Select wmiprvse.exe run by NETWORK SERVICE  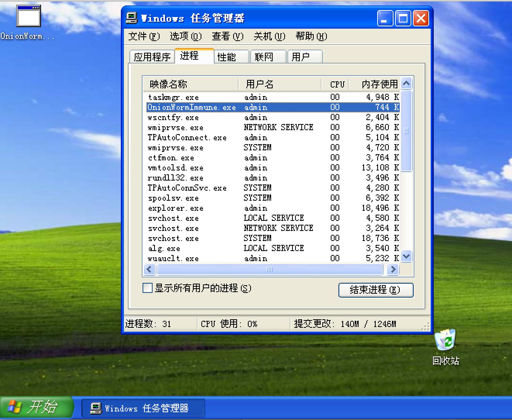[273, 127]
